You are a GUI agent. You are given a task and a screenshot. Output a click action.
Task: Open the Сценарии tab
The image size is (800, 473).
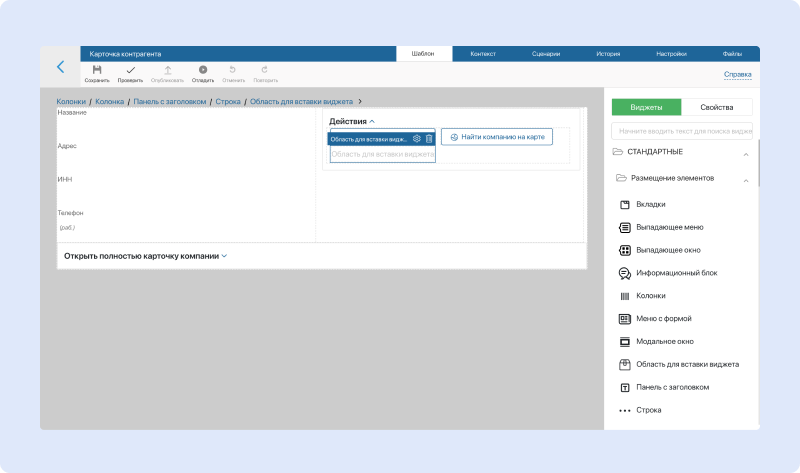pos(546,53)
